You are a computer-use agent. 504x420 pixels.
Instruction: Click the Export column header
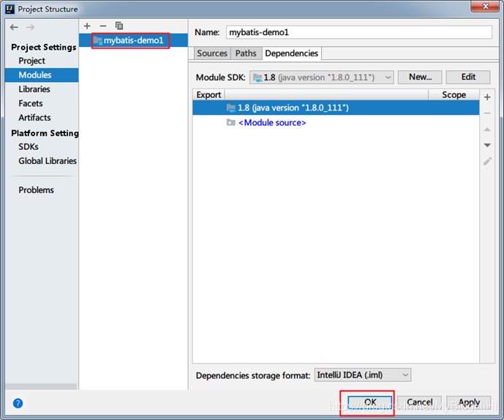click(208, 95)
